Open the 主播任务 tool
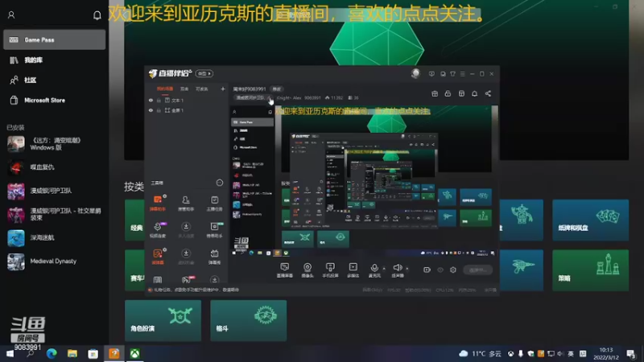Screen dimensions: 644x362 pos(214,204)
